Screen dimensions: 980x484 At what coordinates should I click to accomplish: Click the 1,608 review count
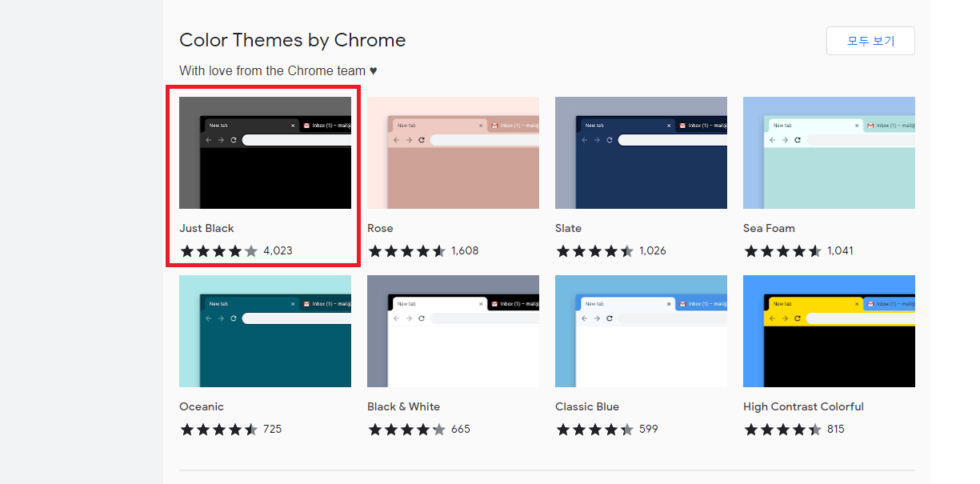465,250
